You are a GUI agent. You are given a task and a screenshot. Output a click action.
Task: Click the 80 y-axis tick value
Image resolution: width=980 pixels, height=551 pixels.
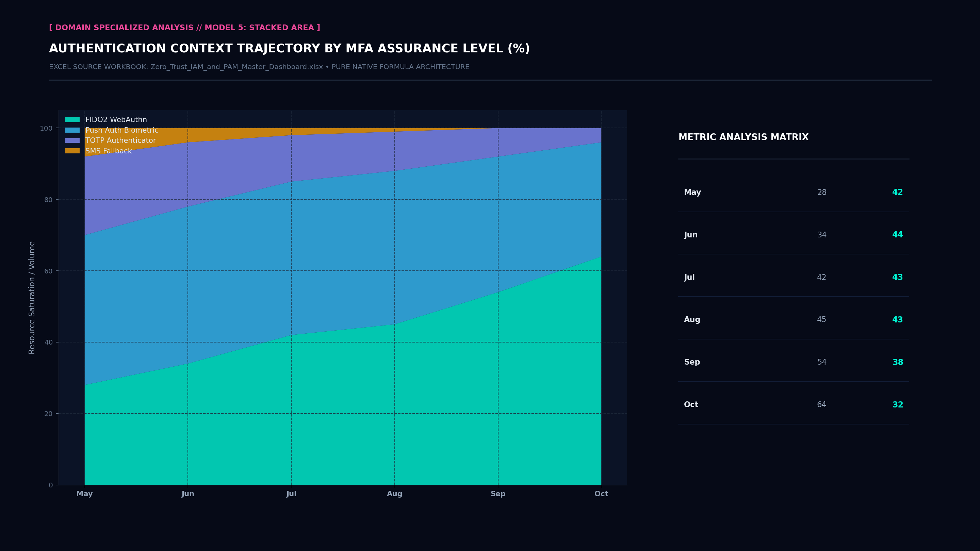click(x=48, y=200)
